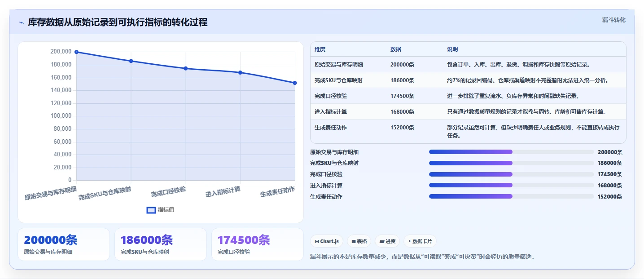Click table cell 完成口径校验
Viewport: 644px width, 279px height.
pyautogui.click(x=331, y=96)
